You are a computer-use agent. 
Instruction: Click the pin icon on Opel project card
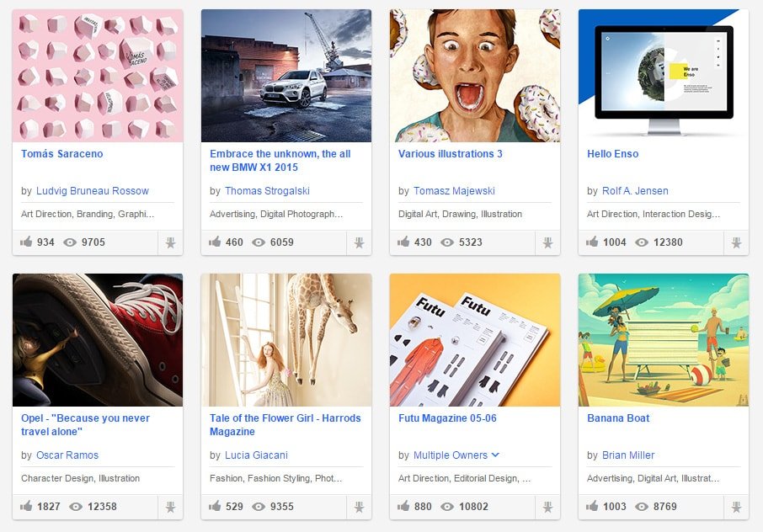(170, 508)
